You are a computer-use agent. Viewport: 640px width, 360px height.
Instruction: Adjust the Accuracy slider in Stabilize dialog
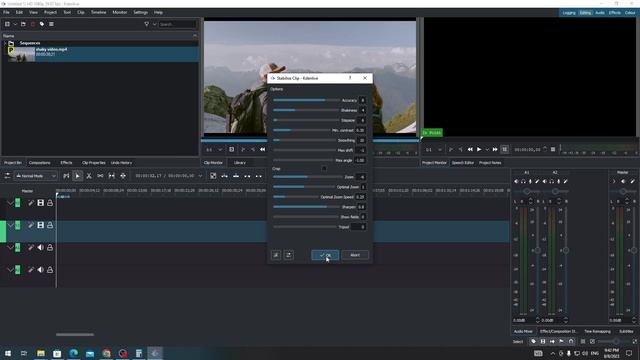point(306,100)
